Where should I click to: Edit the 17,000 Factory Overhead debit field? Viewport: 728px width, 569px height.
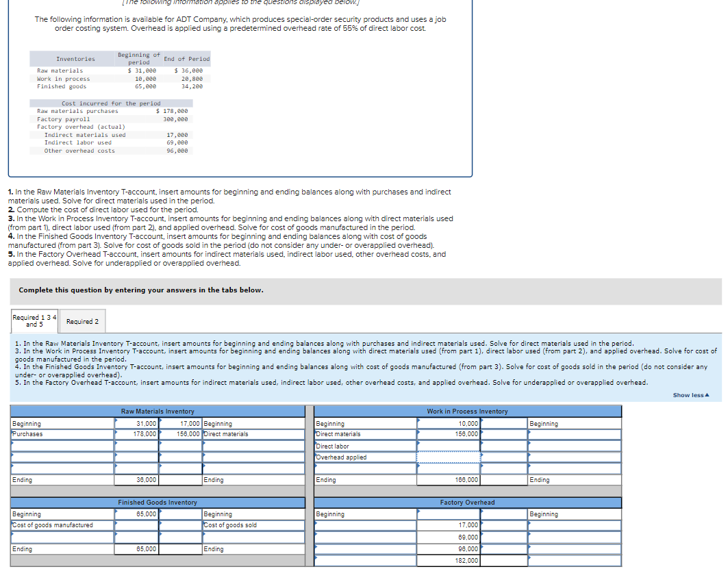point(449,525)
